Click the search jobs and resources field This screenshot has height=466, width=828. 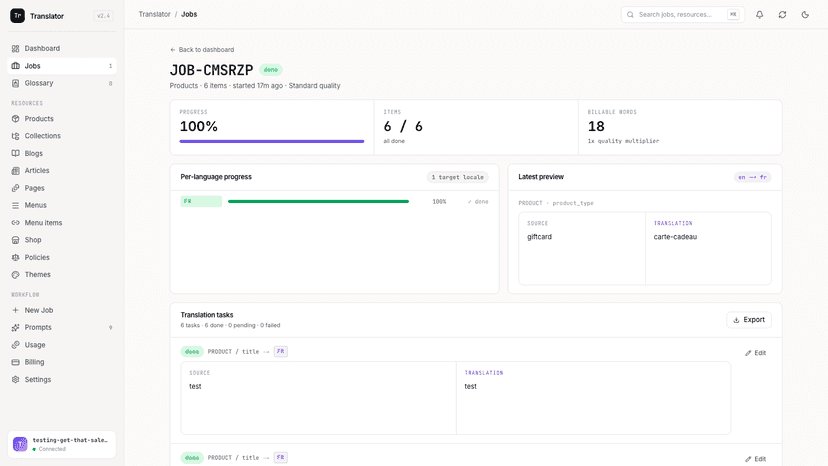683,15
